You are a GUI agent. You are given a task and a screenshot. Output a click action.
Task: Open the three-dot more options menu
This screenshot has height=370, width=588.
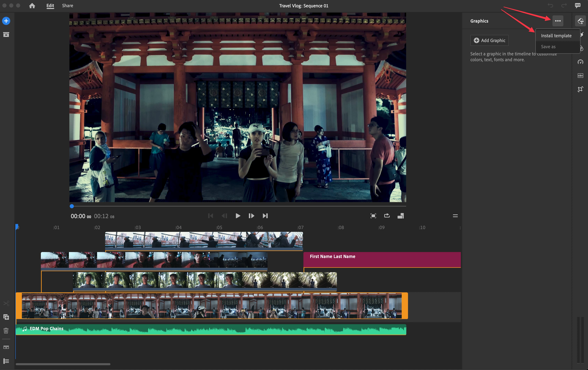558,21
